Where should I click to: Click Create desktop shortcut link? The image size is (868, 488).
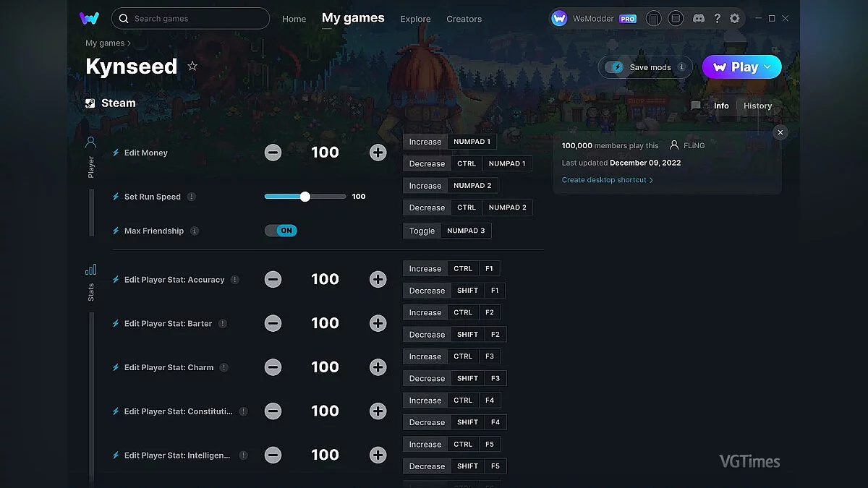click(607, 180)
